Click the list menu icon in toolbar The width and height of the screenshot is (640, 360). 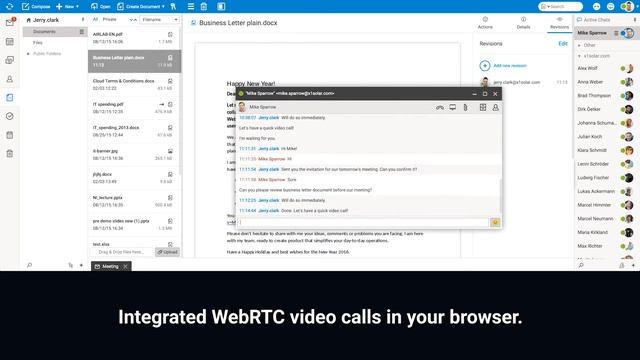[191, 7]
